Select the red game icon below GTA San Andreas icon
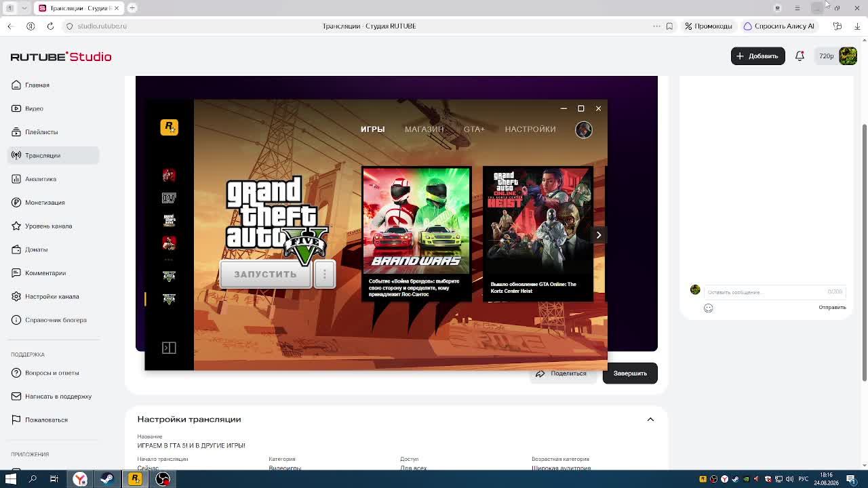Image resolution: width=868 pixels, height=488 pixels. (169, 243)
